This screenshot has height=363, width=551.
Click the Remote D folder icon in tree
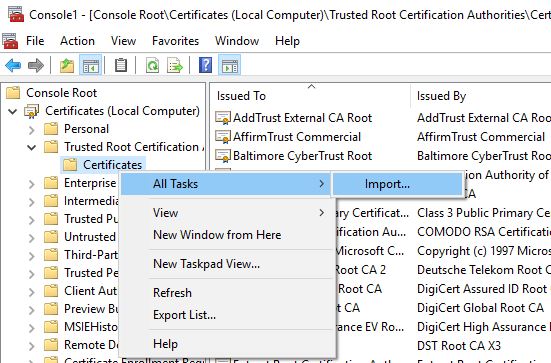pyautogui.click(x=51, y=345)
